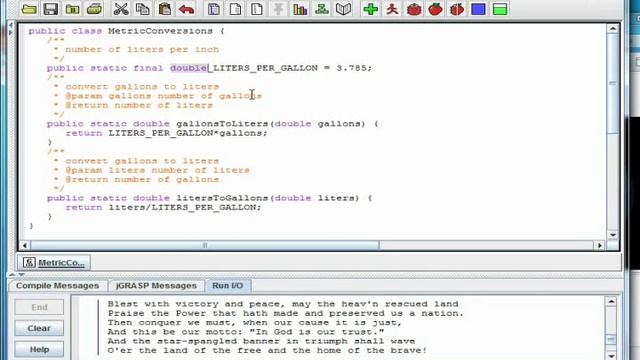Viewport: 640px width, 360px height.
Task: Click the output line starting 'Blest with victory'
Action: (x=283, y=304)
